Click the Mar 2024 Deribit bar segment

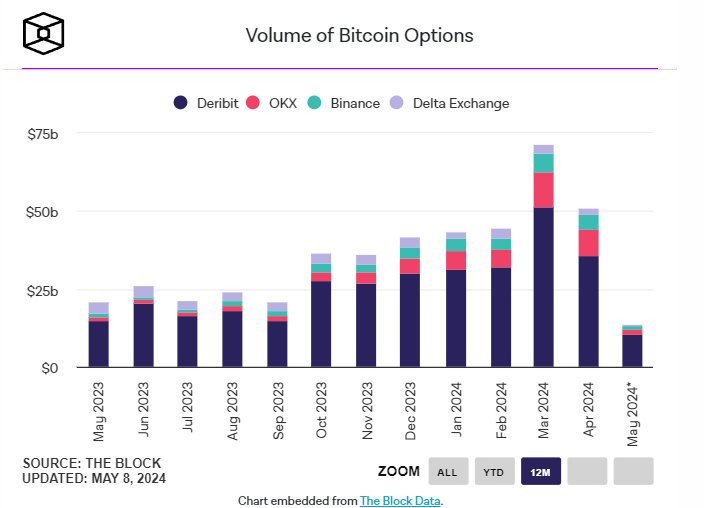(x=543, y=287)
